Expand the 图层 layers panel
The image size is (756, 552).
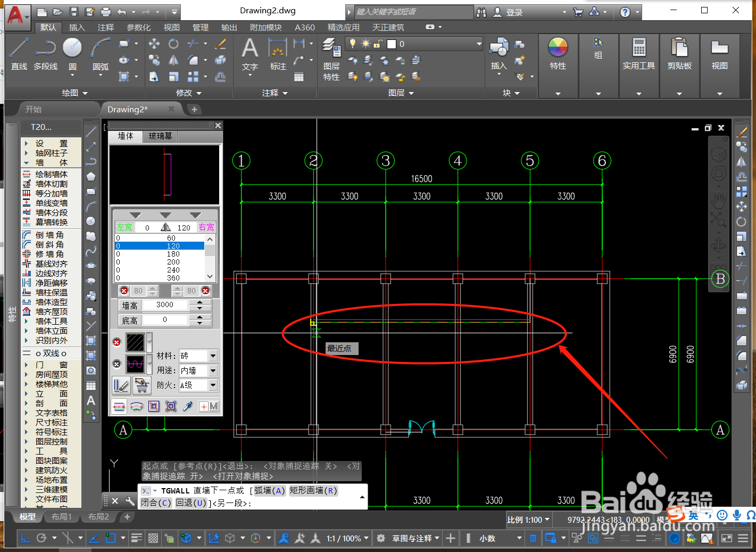click(x=401, y=93)
